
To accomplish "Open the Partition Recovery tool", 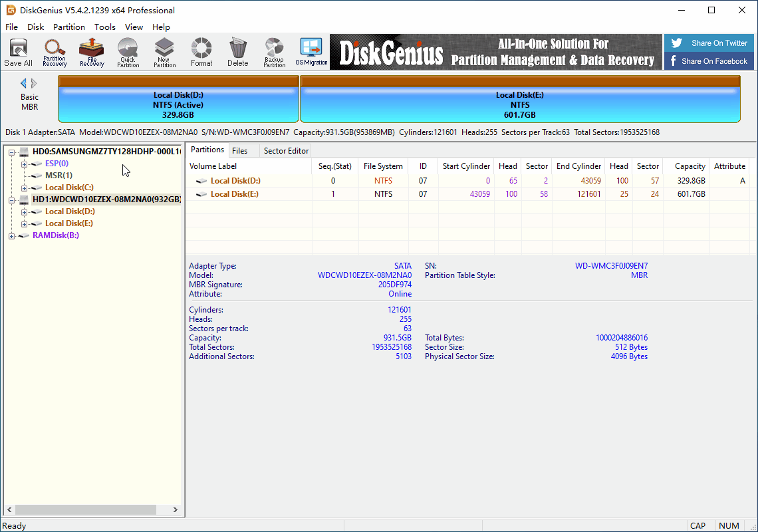I will pos(55,53).
